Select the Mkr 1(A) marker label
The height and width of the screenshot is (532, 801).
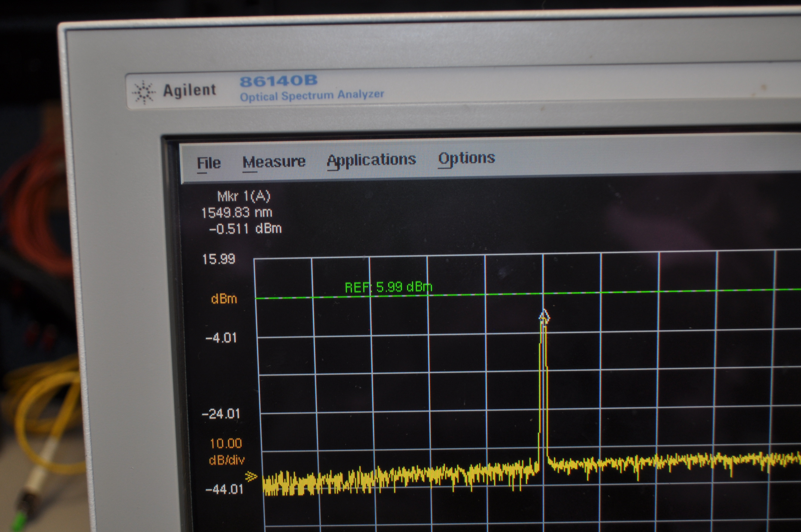pyautogui.click(x=244, y=196)
